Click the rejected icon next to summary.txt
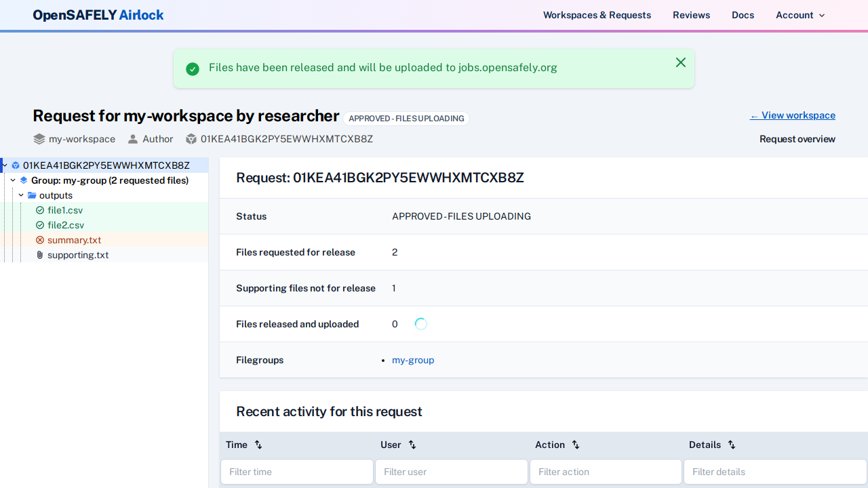 40,240
